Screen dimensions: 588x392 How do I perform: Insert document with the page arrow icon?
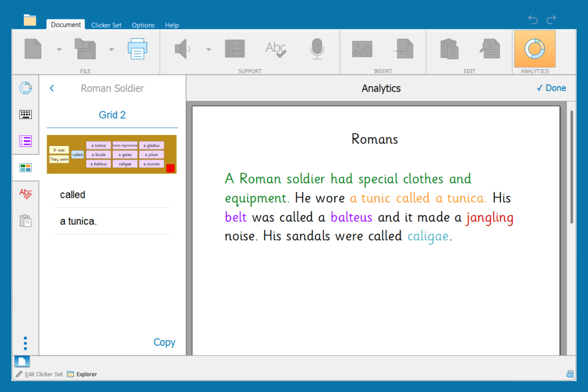point(403,49)
